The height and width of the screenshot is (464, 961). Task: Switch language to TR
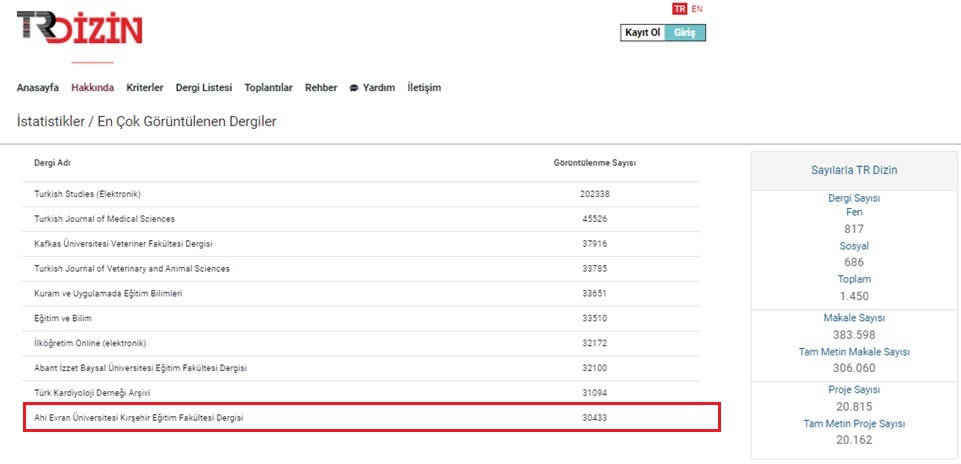coord(679,9)
